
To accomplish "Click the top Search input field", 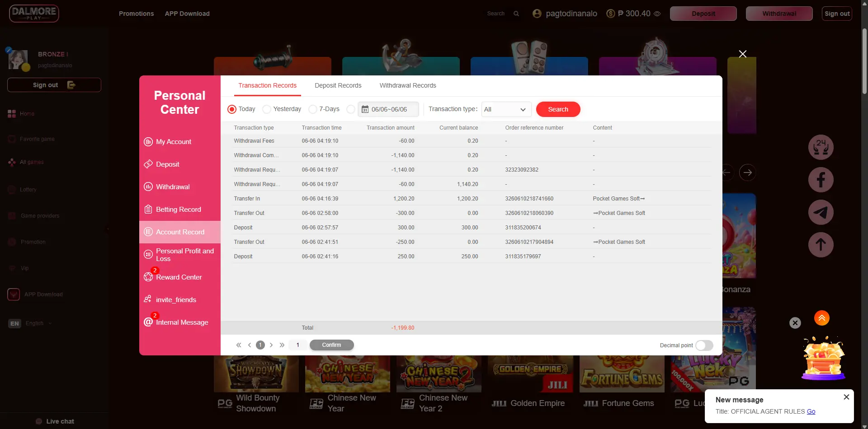I will (x=496, y=14).
